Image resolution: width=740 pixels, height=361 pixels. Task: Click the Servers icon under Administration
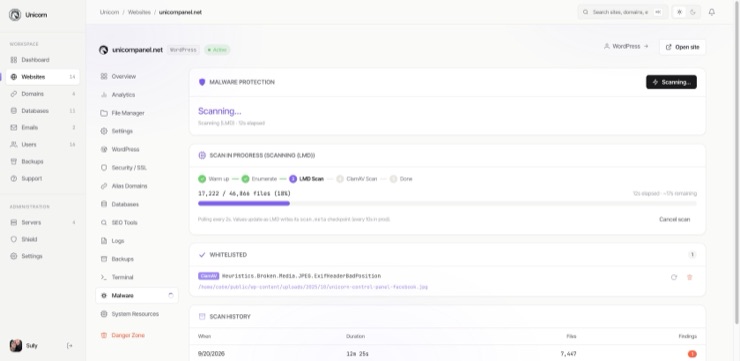click(x=14, y=222)
